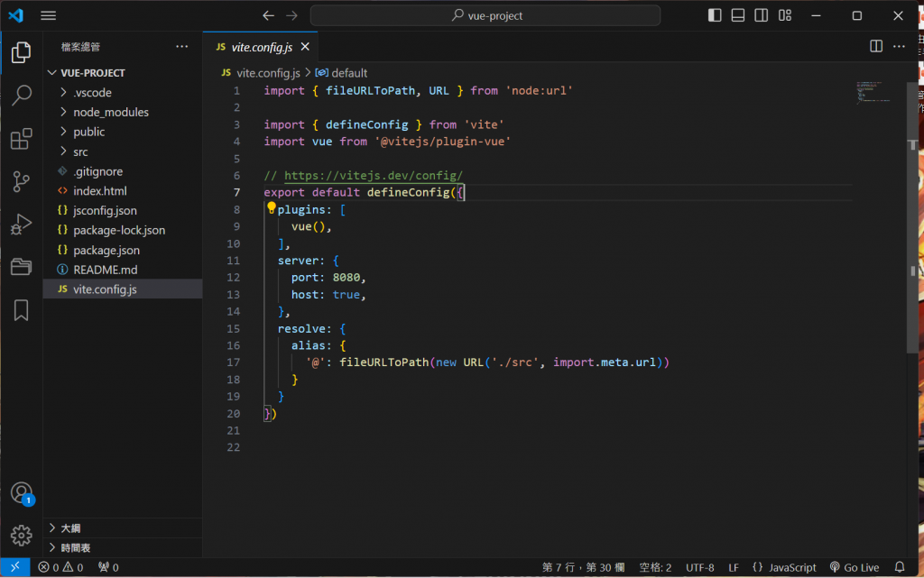The width and height of the screenshot is (924, 578).
Task: Open the Extensions view icon
Action: [x=21, y=139]
